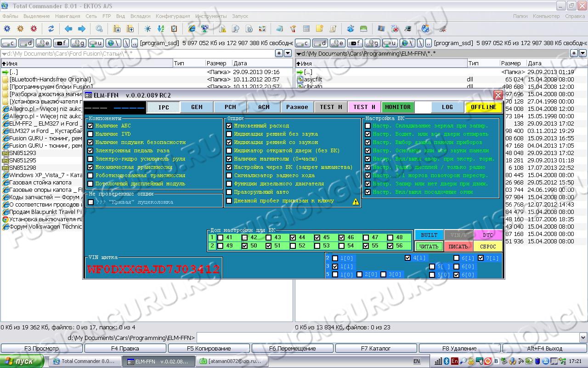Screen dimensions: 588x368
Task: Click the refresh panel toolbar icon
Action: (51, 29)
